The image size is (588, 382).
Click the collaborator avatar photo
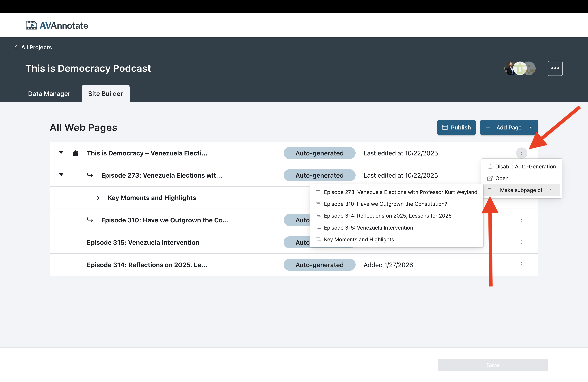510,68
